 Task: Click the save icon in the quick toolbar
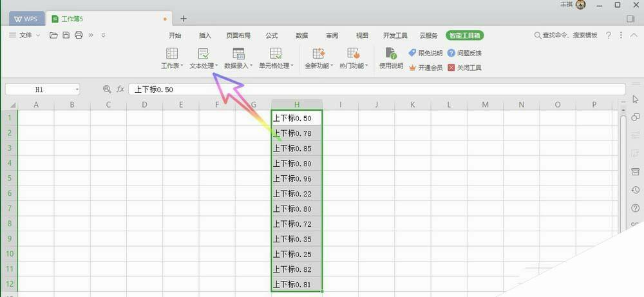(66, 35)
